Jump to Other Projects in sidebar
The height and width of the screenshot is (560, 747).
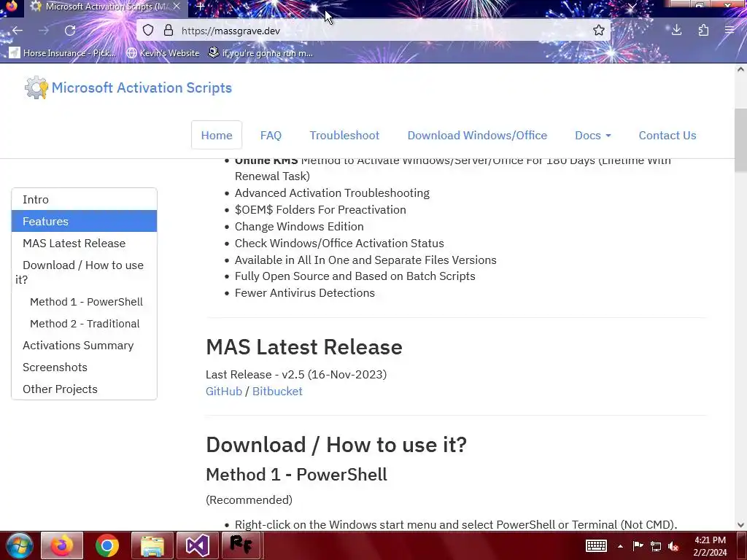(x=85, y=389)
